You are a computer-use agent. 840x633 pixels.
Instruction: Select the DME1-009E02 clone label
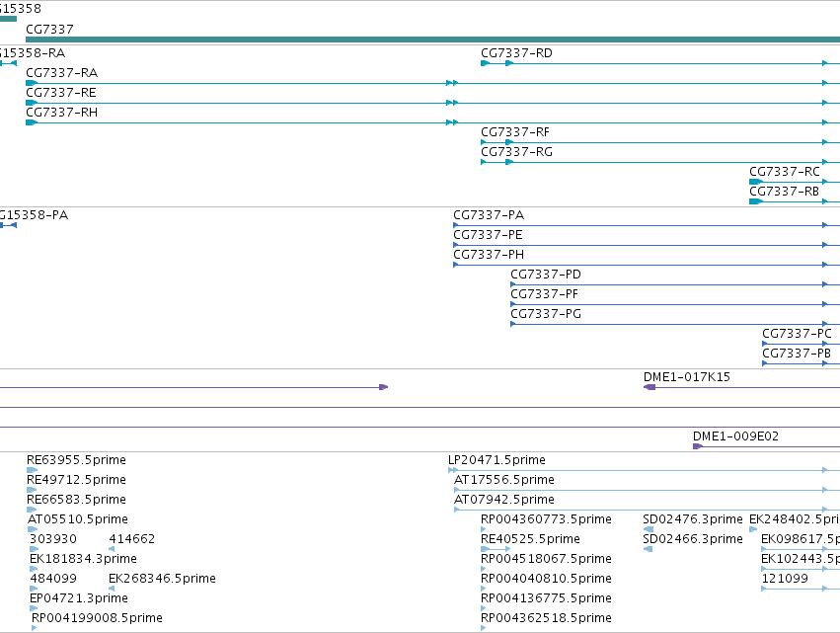(735, 436)
